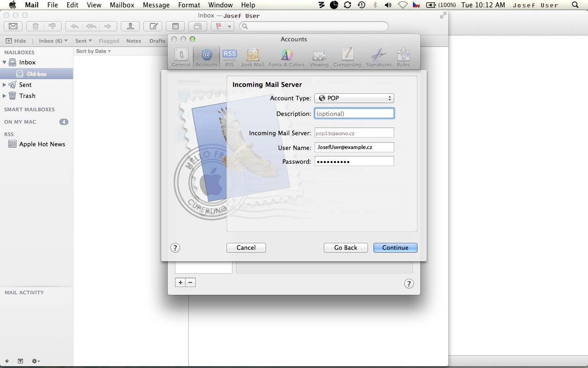Open the Message menu
The height and width of the screenshot is (368, 588).
156,5
